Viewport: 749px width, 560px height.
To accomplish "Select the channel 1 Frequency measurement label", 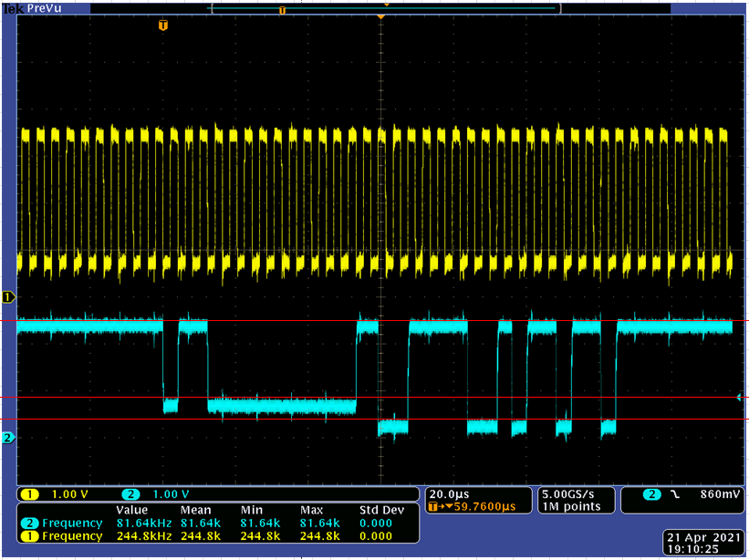I will [72, 536].
